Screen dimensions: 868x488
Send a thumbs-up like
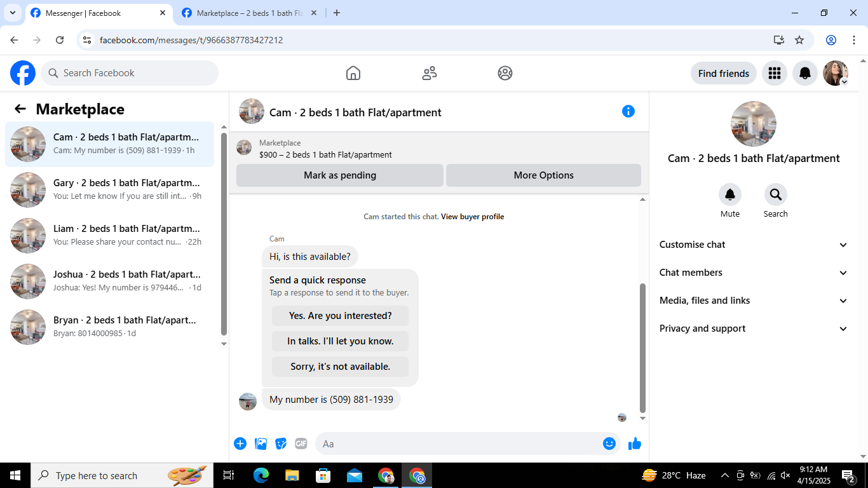(x=635, y=444)
